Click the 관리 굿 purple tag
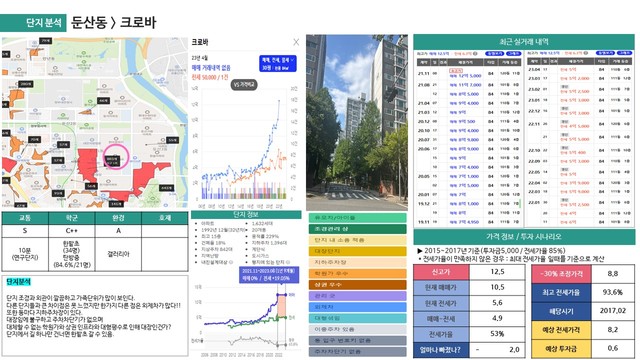 click(358, 296)
